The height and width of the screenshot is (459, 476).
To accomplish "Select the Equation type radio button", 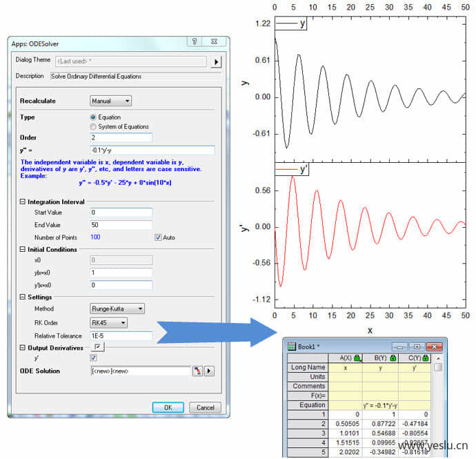I will click(93, 117).
